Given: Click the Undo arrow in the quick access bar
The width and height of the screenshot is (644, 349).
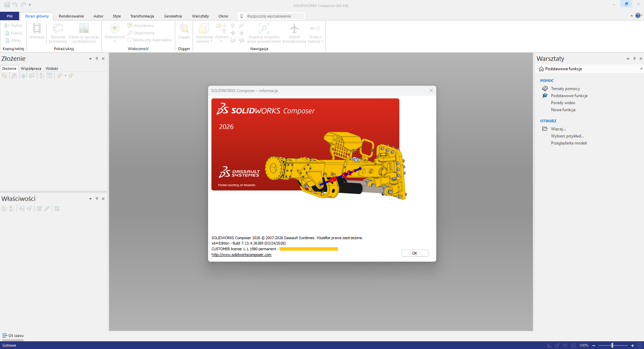Looking at the screenshot, I should pyautogui.click(x=15, y=5).
